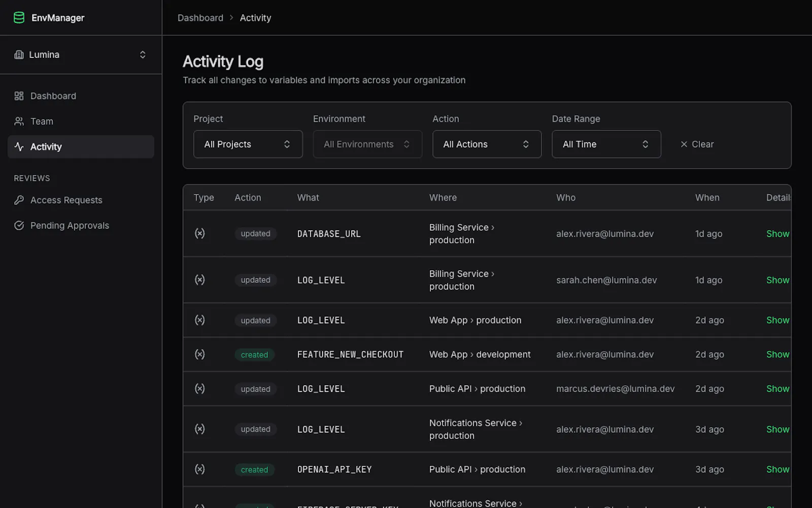The height and width of the screenshot is (508, 812).
Task: Click variable type icon in DATABASE_URL row
Action: [x=200, y=233]
